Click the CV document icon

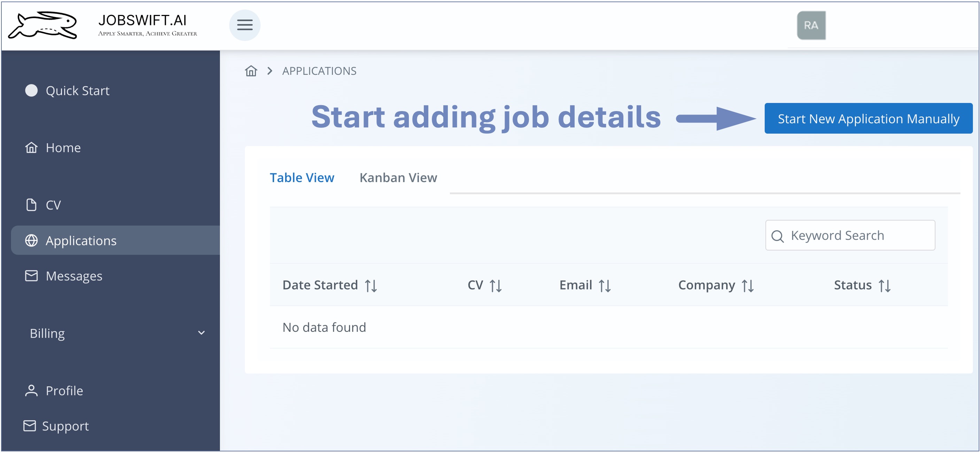point(31,205)
